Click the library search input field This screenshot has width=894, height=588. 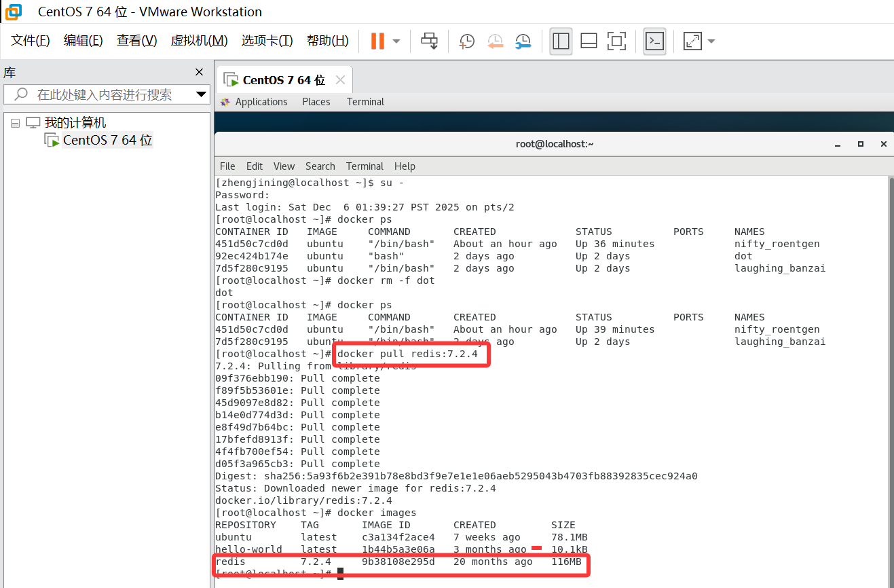pos(107,94)
